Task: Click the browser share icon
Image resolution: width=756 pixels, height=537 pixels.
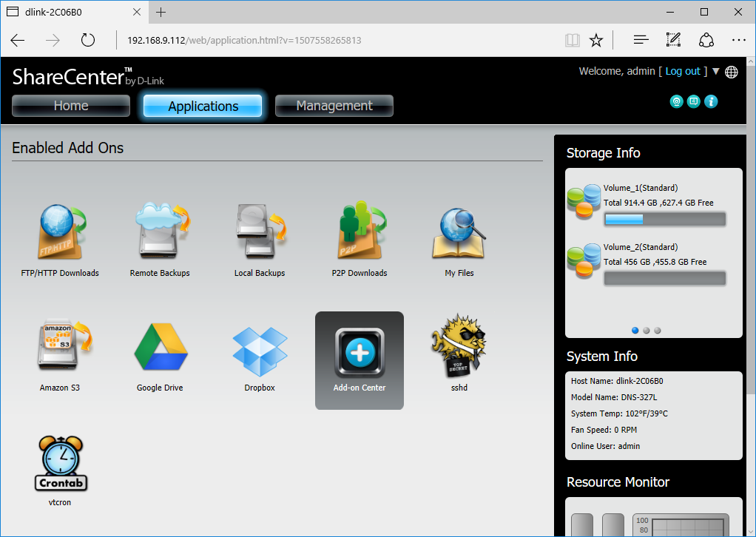Action: [x=706, y=40]
